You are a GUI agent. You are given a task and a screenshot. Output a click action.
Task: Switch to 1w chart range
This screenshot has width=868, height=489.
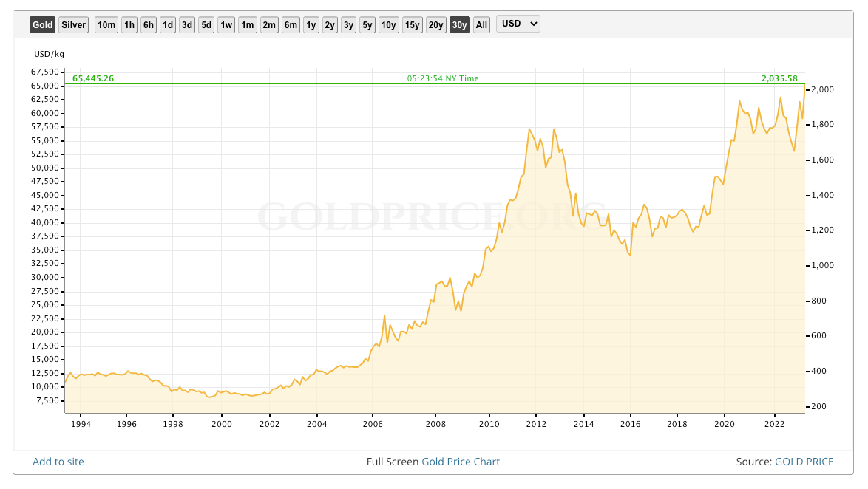[x=226, y=25]
